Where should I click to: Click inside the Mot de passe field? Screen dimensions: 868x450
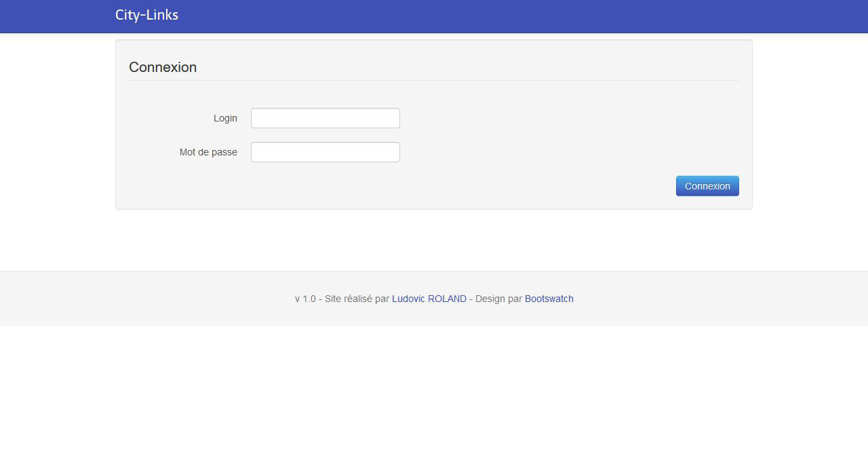[x=325, y=152]
